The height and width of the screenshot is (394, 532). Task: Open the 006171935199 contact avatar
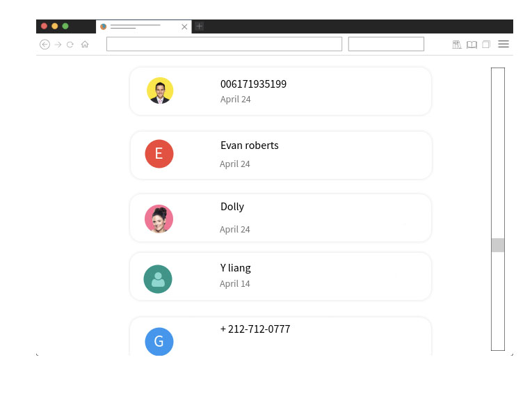[x=160, y=90]
